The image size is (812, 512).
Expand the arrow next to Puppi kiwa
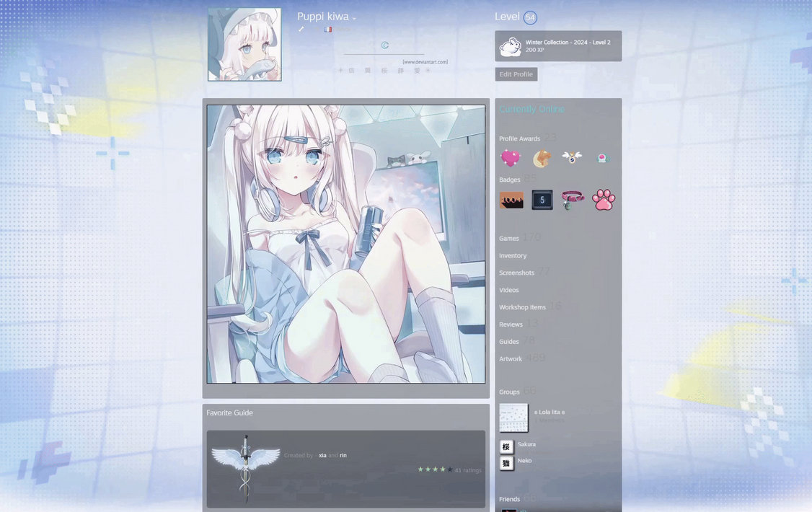click(354, 19)
